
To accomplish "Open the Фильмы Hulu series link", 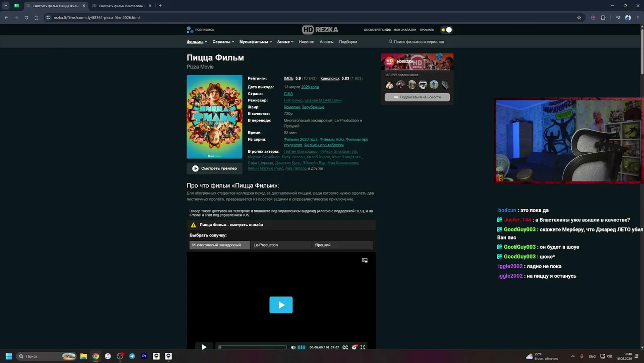I will point(331,139).
